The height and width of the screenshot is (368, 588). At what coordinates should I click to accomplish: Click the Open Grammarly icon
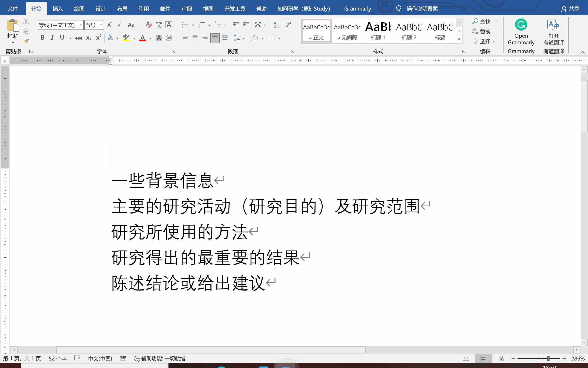coord(521,25)
